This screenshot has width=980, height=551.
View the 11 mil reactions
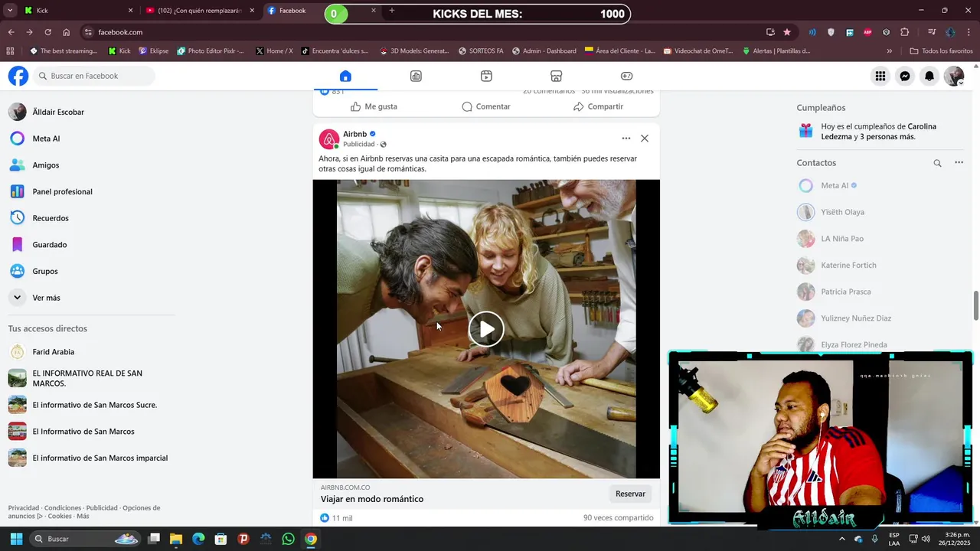point(336,518)
